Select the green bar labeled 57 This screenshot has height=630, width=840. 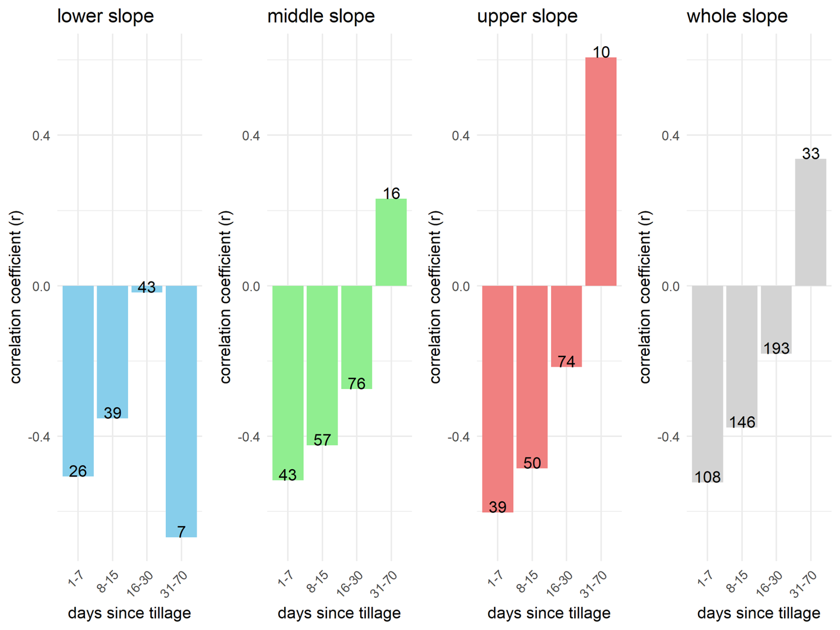(x=322, y=364)
